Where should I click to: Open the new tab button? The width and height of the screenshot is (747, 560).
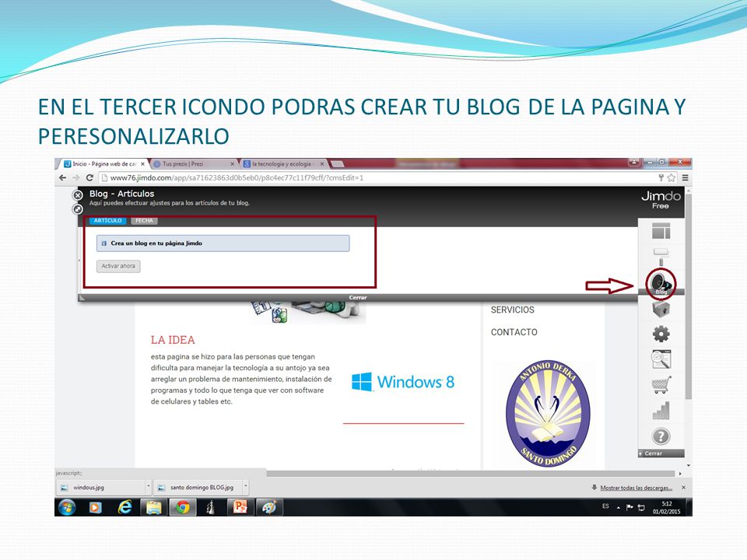click(x=337, y=164)
